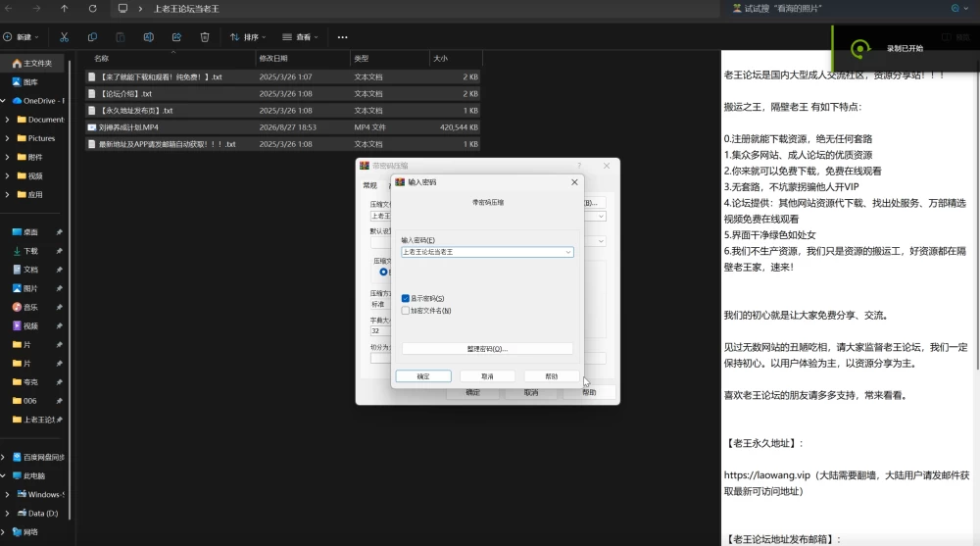Viewport: 980px width, 546px height.
Task: Click the Paste icon in Explorer toolbar
Action: [120, 37]
